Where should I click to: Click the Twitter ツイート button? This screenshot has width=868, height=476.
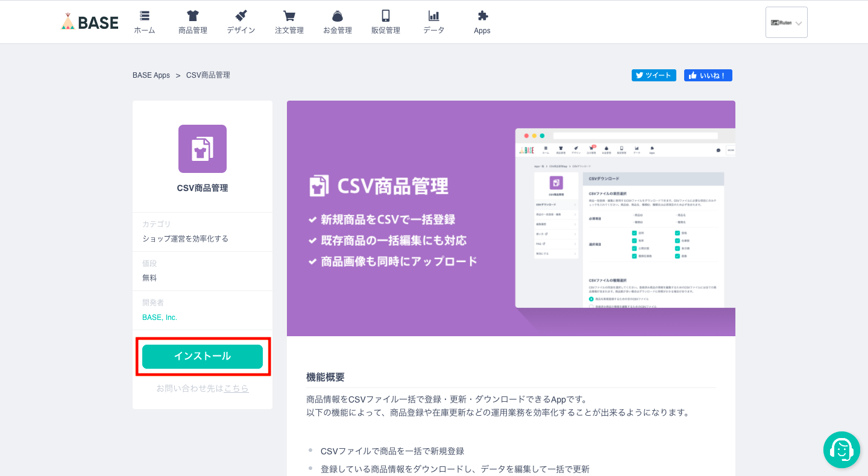(x=654, y=75)
